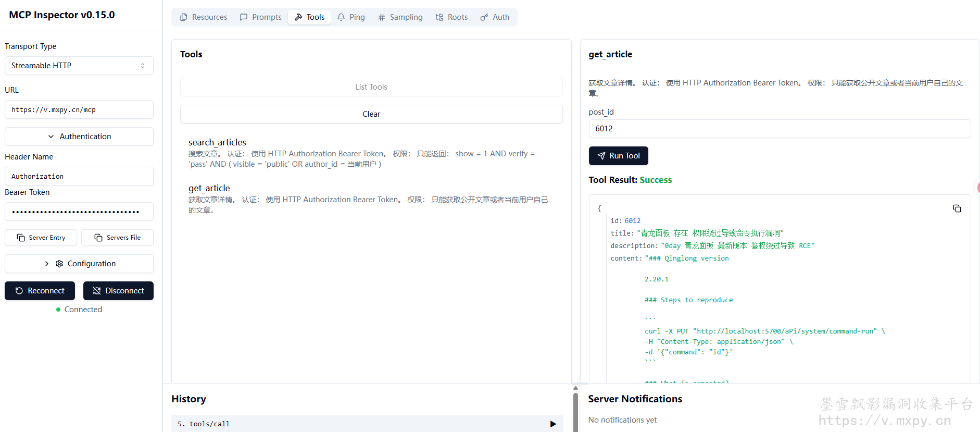Click the Resources tab file icon
The image size is (980, 432).
pyautogui.click(x=184, y=17)
